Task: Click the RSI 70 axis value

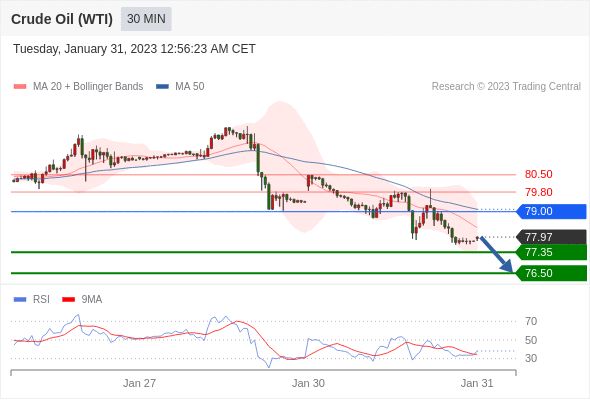Action: pyautogui.click(x=531, y=321)
